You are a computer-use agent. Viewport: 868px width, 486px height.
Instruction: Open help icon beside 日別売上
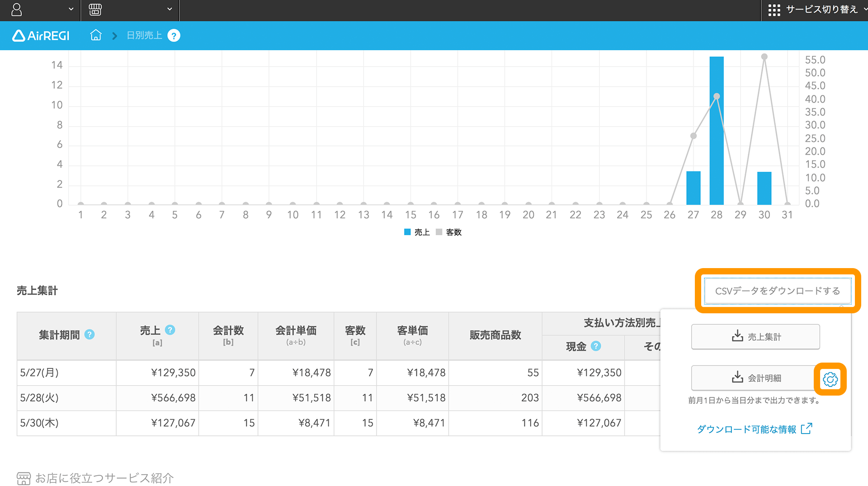click(174, 35)
